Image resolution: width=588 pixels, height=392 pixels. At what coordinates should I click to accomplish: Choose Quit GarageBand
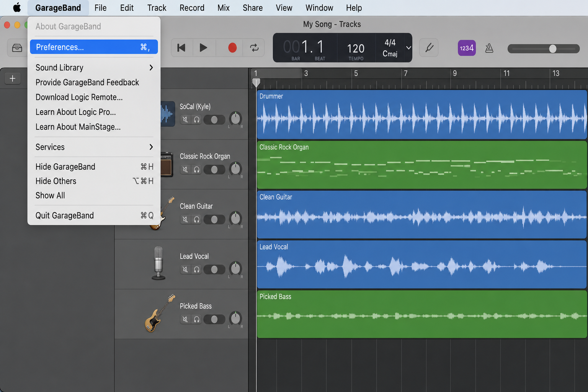94,216
